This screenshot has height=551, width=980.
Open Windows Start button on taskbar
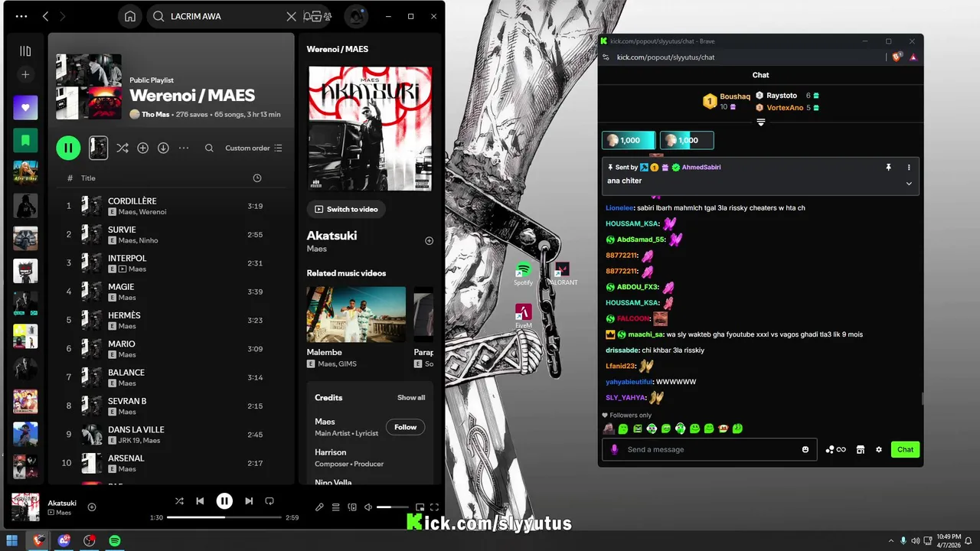pos(13,541)
